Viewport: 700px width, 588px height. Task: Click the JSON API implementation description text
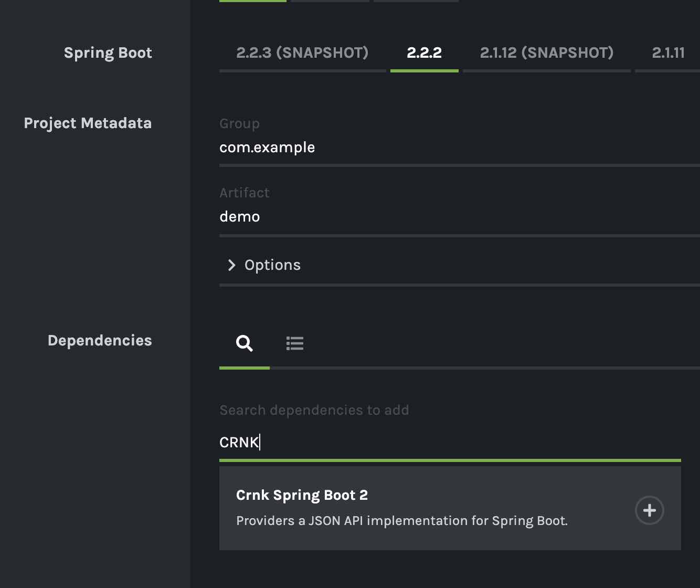[402, 521]
